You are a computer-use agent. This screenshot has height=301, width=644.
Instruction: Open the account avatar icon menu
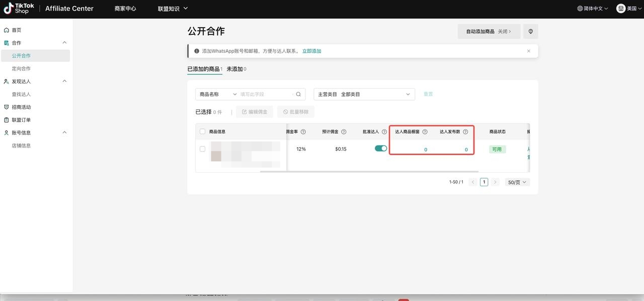click(620, 9)
